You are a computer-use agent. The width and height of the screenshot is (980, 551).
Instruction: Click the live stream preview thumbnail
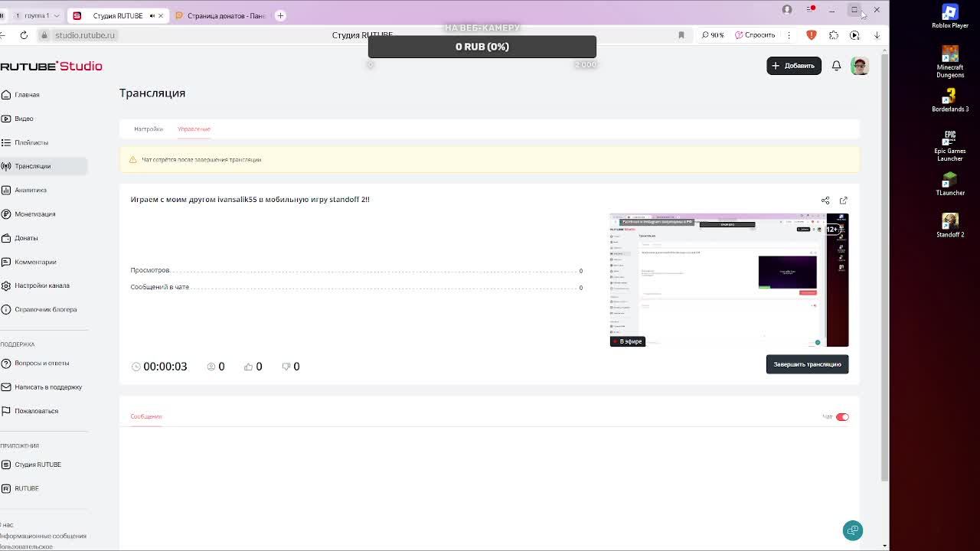[729, 280]
